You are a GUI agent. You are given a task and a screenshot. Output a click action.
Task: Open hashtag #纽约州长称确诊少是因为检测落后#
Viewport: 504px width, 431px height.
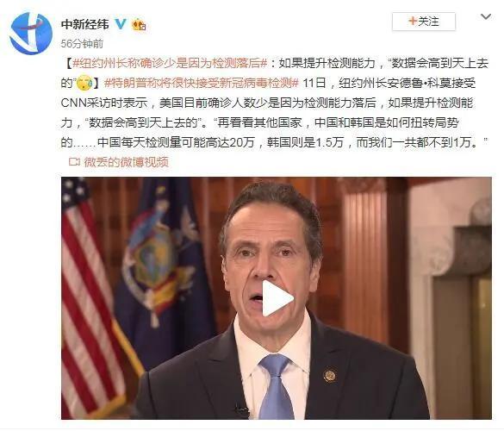170,63
